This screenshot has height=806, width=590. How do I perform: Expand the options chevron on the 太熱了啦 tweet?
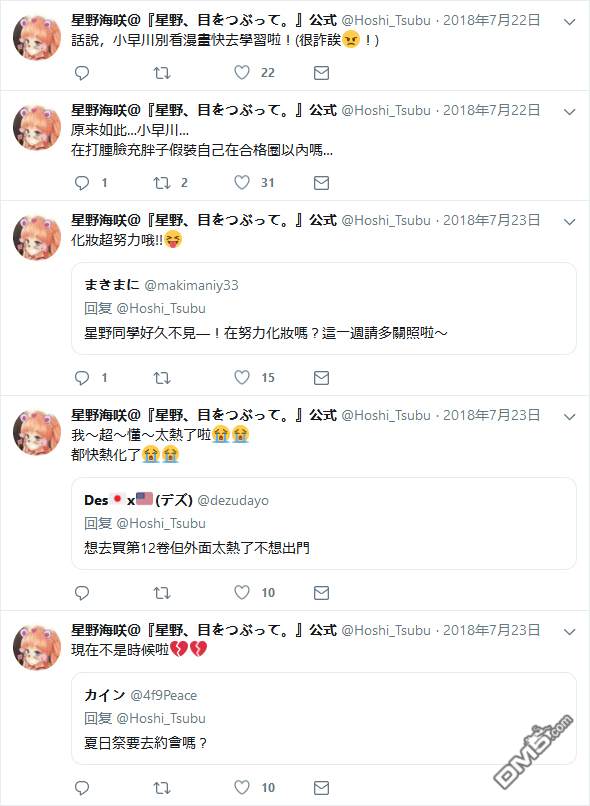pyautogui.click(x=569, y=417)
